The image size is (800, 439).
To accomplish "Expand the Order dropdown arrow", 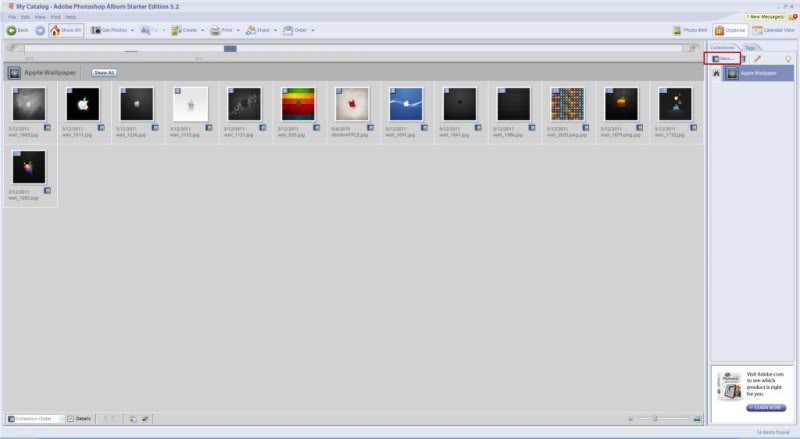I will point(313,31).
